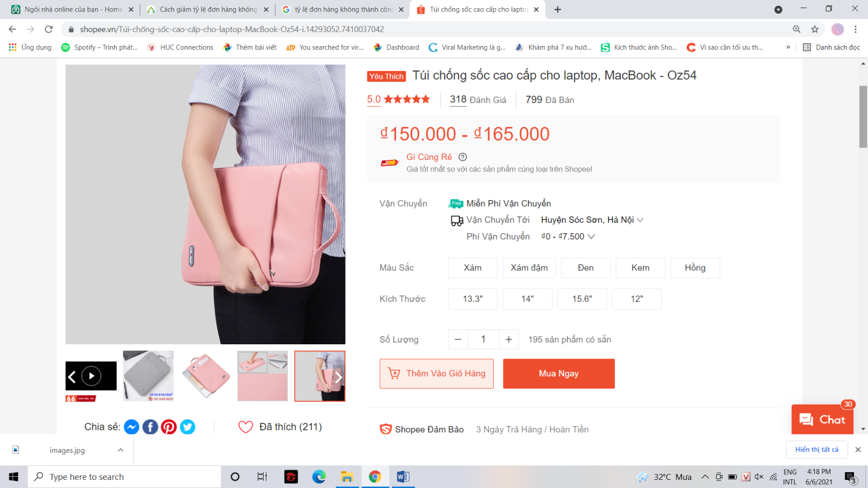The image size is (868, 488).
Task: Click the Gì Cũng Rẻ help icon
Action: pos(463,157)
